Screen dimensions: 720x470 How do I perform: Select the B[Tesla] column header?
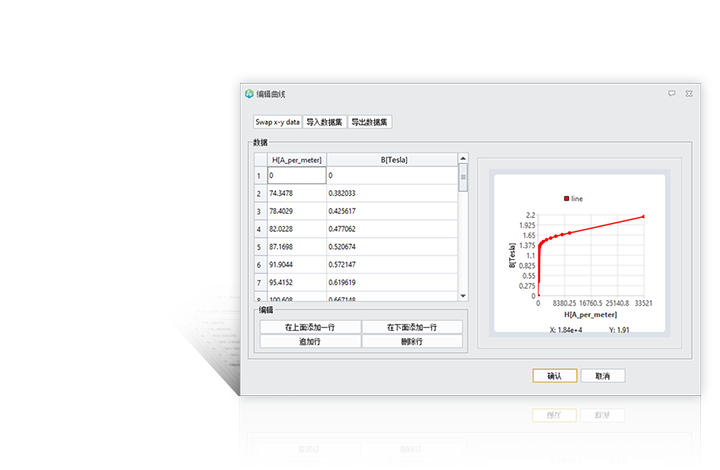pyautogui.click(x=392, y=159)
